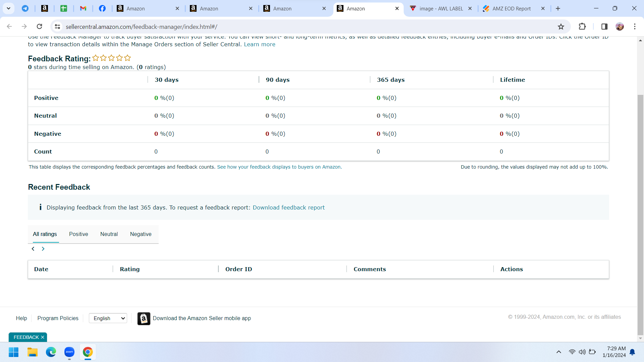Open Zoom from the taskbar
Screen dimensions: 644x362
pyautogui.click(x=69, y=352)
